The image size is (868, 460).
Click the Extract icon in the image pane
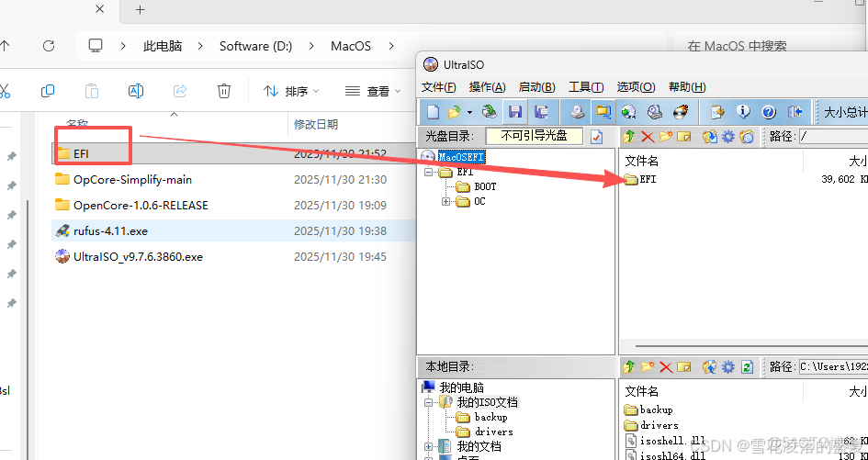710,136
